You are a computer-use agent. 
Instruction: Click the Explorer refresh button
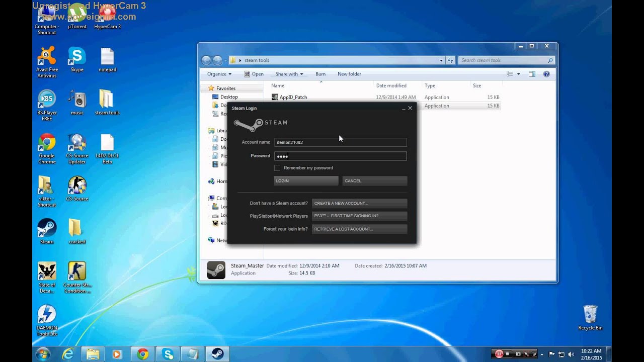tap(450, 60)
